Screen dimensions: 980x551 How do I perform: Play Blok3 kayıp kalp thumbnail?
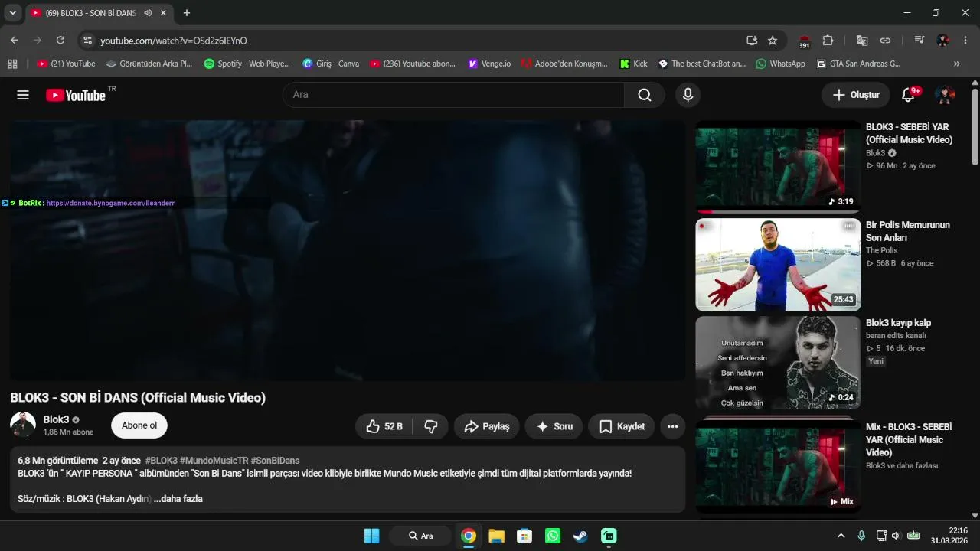pos(778,363)
